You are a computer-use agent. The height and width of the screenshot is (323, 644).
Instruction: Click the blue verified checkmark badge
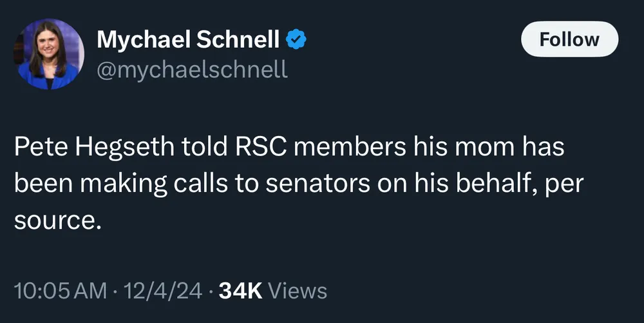pyautogui.click(x=296, y=41)
